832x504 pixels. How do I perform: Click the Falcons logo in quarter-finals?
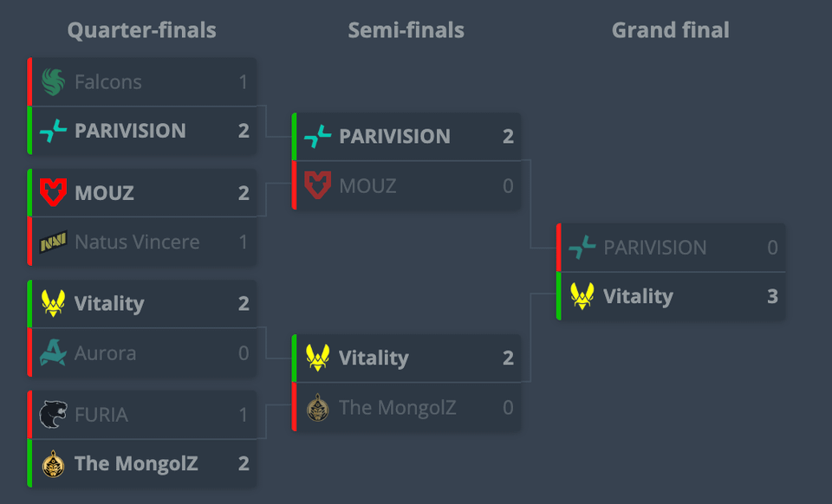[x=53, y=82]
